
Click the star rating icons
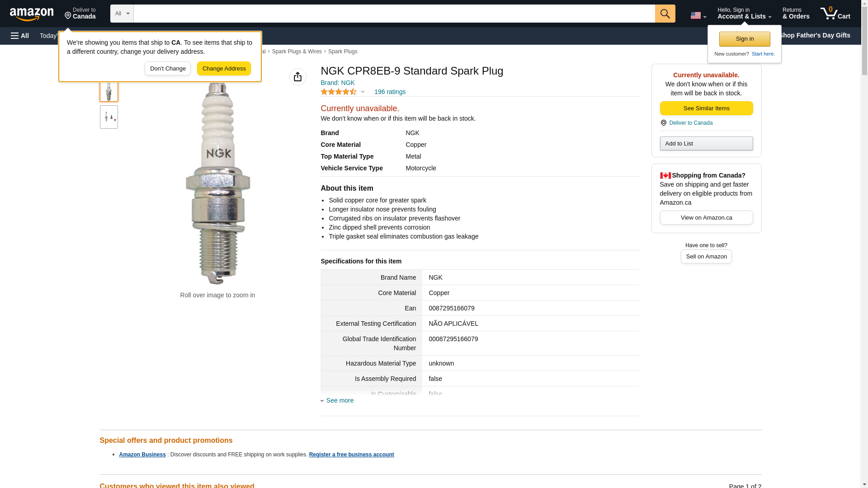click(x=339, y=92)
